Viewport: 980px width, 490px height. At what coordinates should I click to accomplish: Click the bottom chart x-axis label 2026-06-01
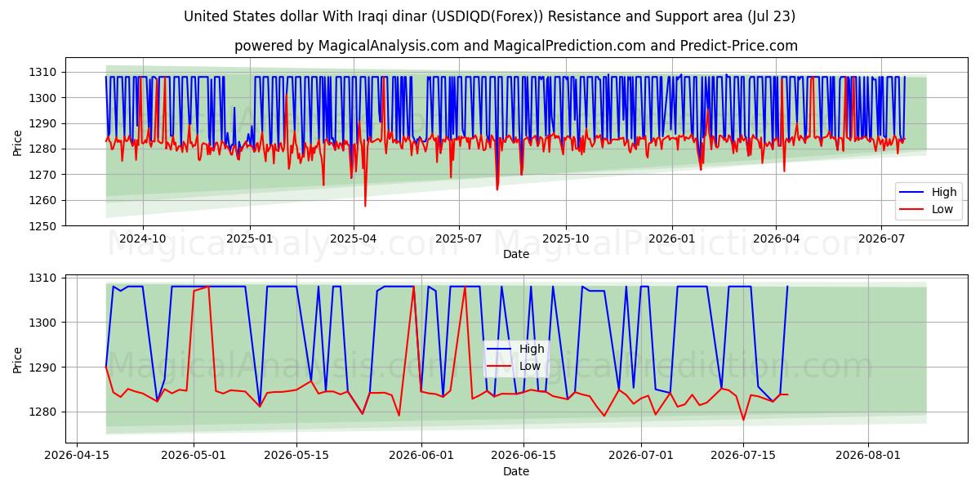pyautogui.click(x=421, y=456)
